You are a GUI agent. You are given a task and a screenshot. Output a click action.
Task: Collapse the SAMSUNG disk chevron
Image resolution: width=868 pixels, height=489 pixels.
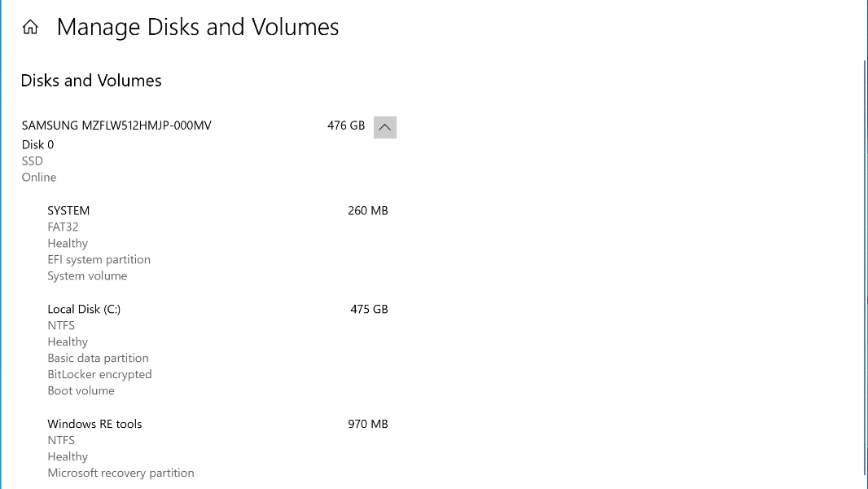tap(385, 127)
